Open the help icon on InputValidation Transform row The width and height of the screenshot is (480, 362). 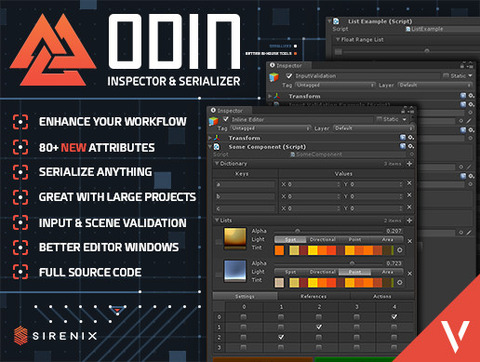click(463, 96)
